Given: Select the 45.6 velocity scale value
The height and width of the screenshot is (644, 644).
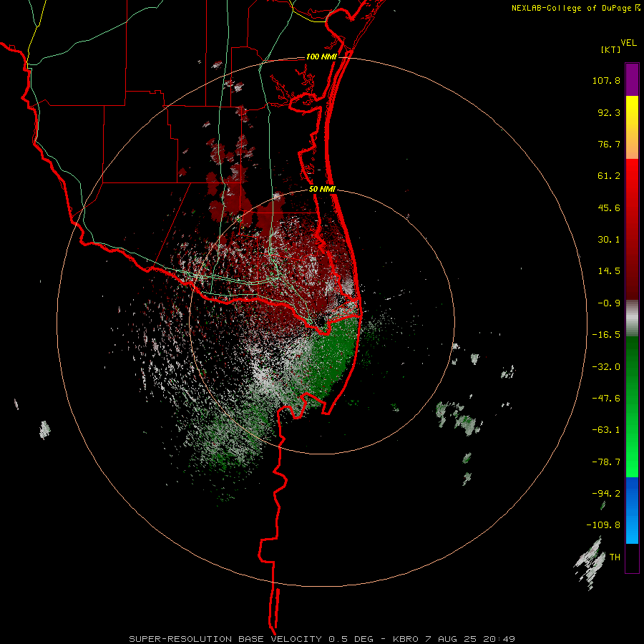Looking at the screenshot, I should coord(609,208).
